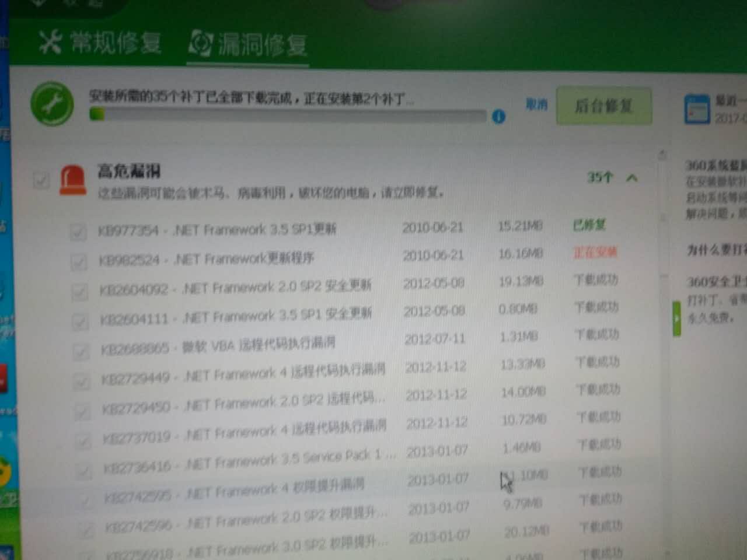Uncheck the KB977354 .NET Framework patch
This screenshot has height=560, width=747.
(x=79, y=232)
